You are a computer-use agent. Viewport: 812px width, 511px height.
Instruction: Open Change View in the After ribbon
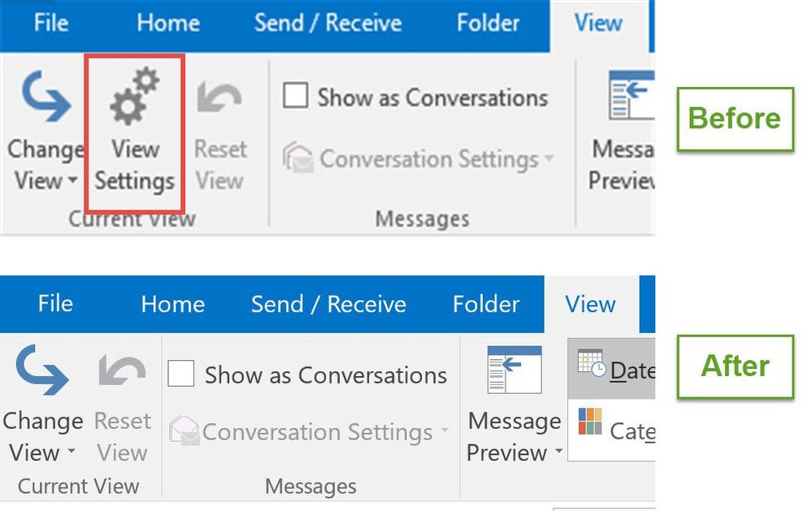coord(42,404)
